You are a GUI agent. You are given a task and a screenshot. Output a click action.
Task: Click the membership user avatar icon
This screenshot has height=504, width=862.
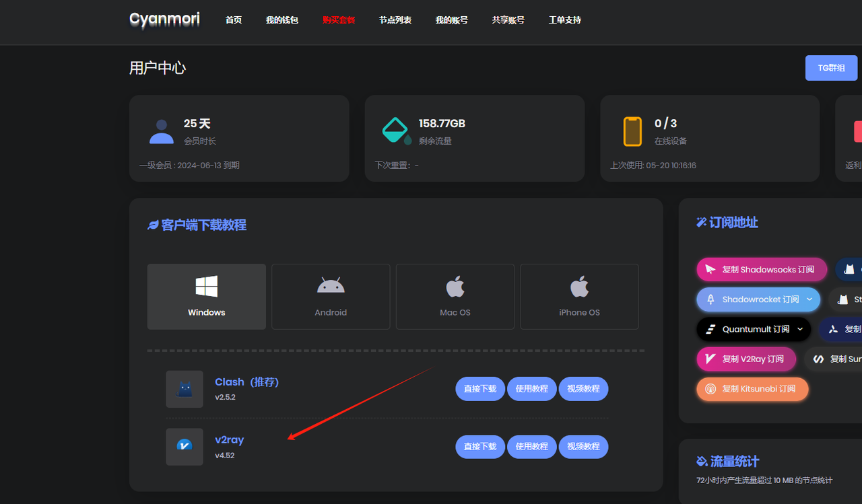(x=162, y=131)
